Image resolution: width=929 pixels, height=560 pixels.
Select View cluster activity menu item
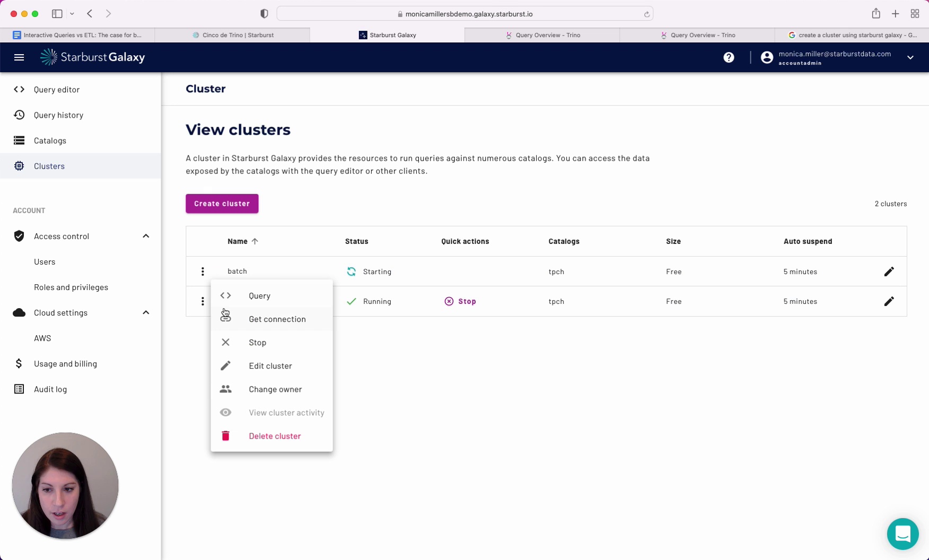(x=271, y=412)
